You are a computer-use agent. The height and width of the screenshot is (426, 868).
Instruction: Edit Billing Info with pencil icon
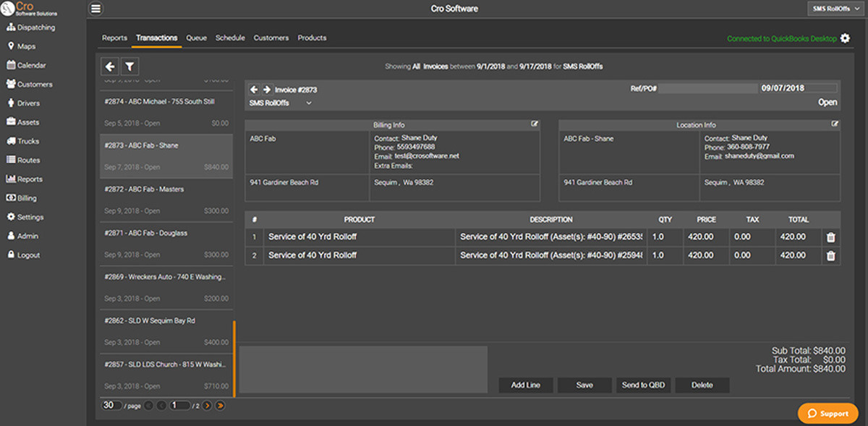535,124
